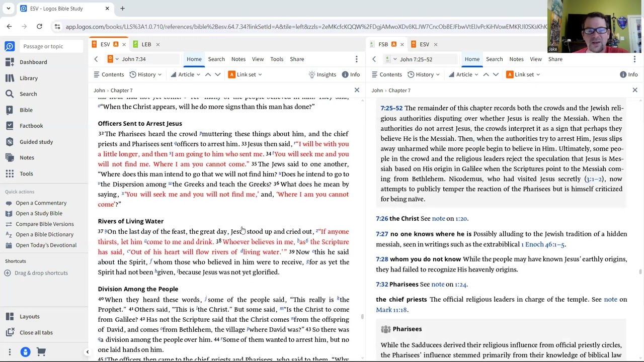The height and width of the screenshot is (362, 644).
Task: Open the shopping cart icon
Action: (41, 352)
